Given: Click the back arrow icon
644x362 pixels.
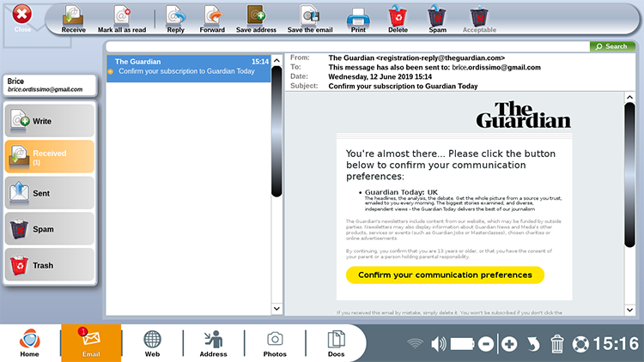Looking at the screenshot, I should (x=533, y=344).
